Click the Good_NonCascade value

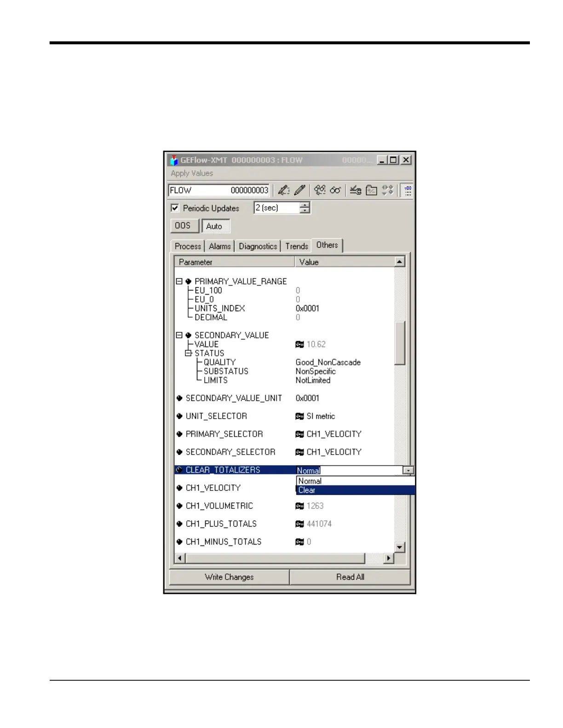328,362
